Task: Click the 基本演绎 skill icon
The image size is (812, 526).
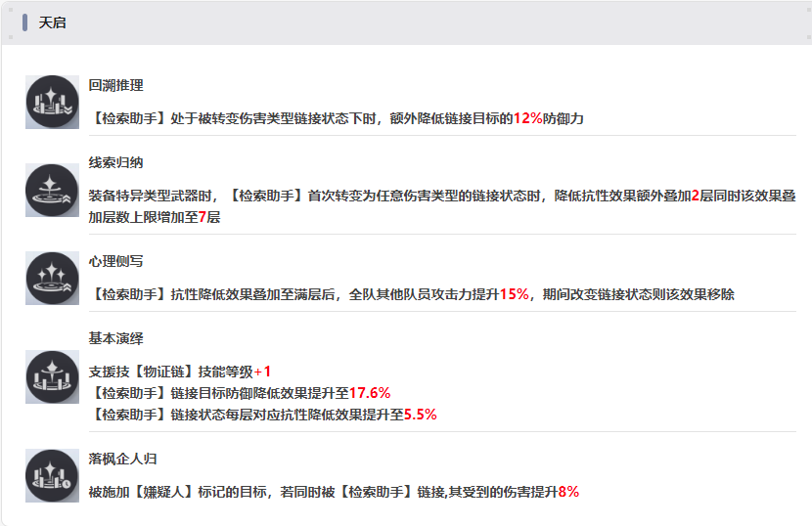Action: point(52,376)
